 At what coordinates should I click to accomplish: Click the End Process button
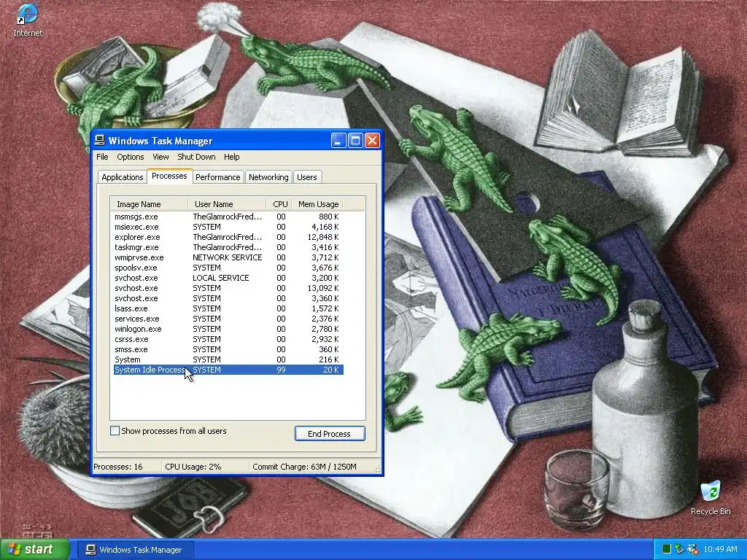(330, 433)
